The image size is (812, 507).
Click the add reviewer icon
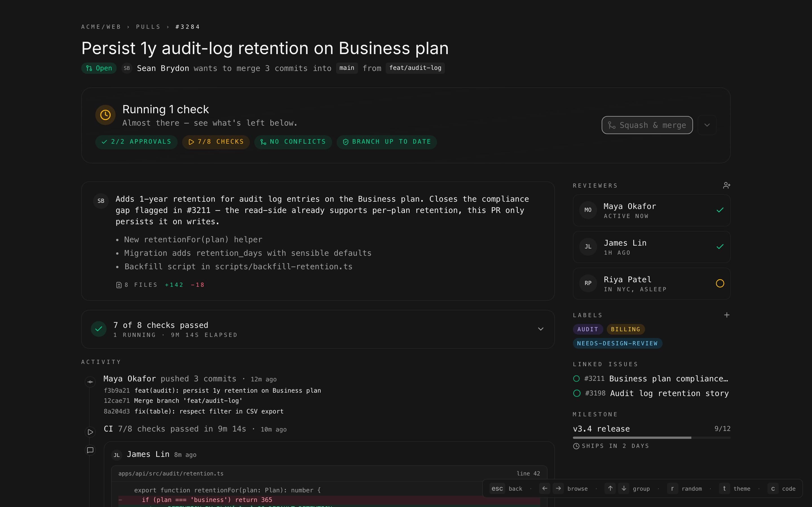point(727,185)
